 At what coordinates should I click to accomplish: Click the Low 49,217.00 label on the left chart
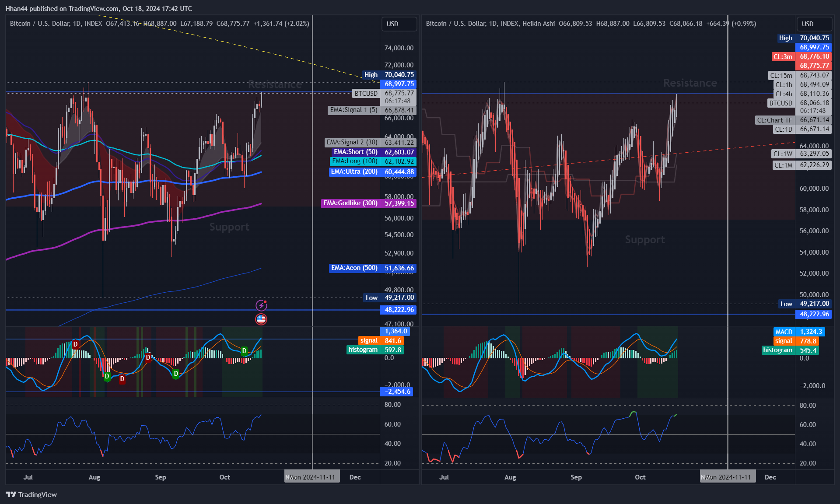pos(390,298)
